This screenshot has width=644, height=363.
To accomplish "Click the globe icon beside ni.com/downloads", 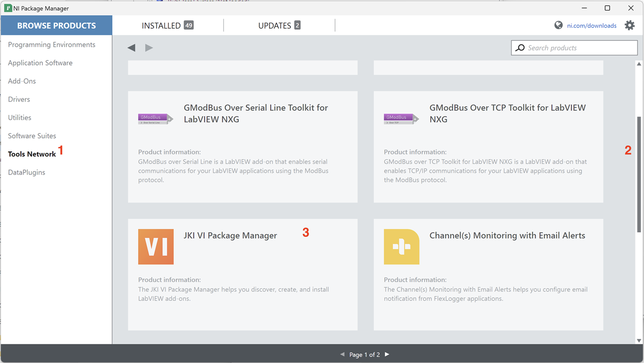I will tap(558, 25).
